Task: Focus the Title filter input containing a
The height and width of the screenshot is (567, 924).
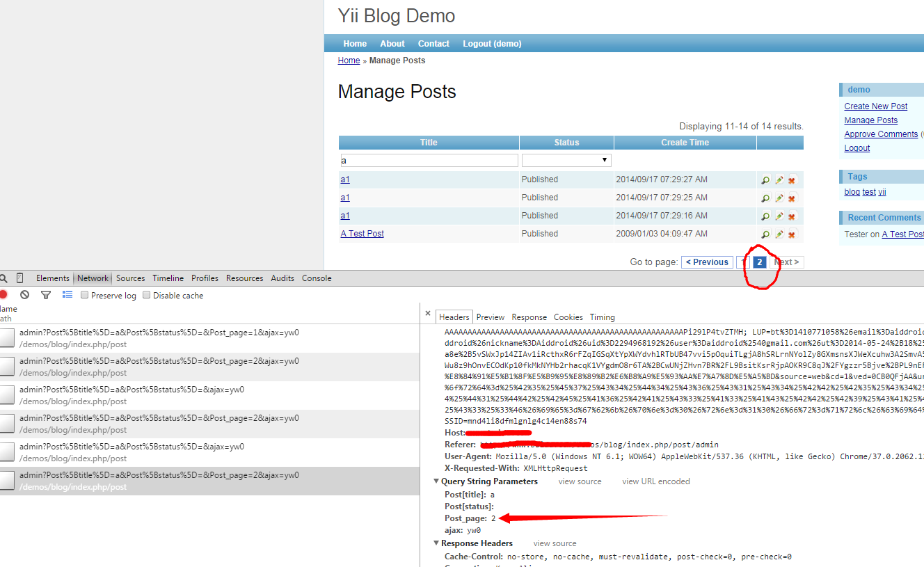Action: click(x=429, y=160)
